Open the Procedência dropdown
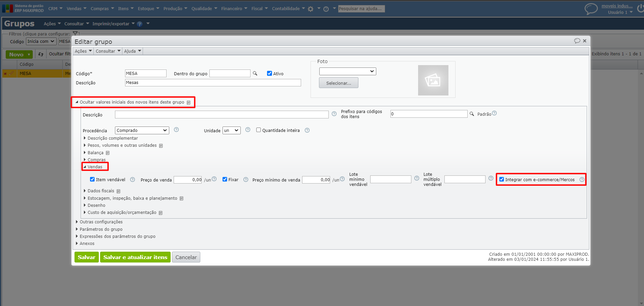 [x=142, y=131]
